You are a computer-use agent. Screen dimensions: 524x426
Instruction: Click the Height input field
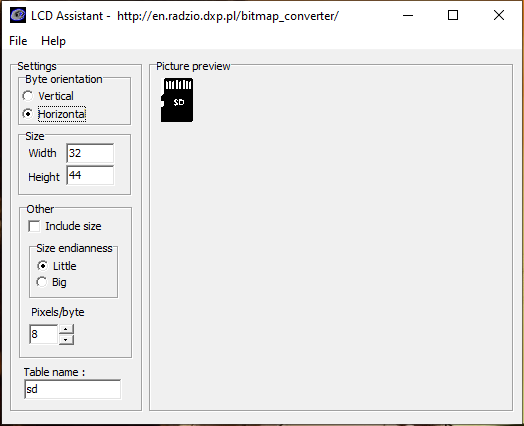coord(90,175)
